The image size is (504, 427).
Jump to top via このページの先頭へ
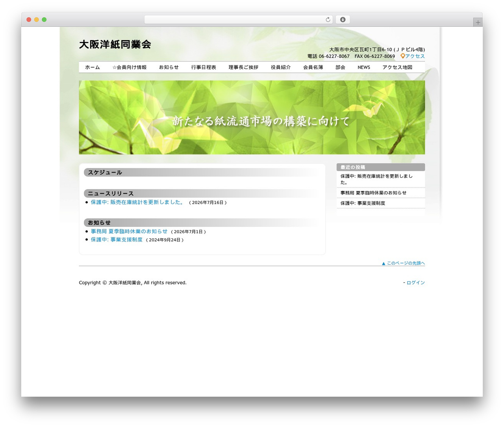click(403, 263)
